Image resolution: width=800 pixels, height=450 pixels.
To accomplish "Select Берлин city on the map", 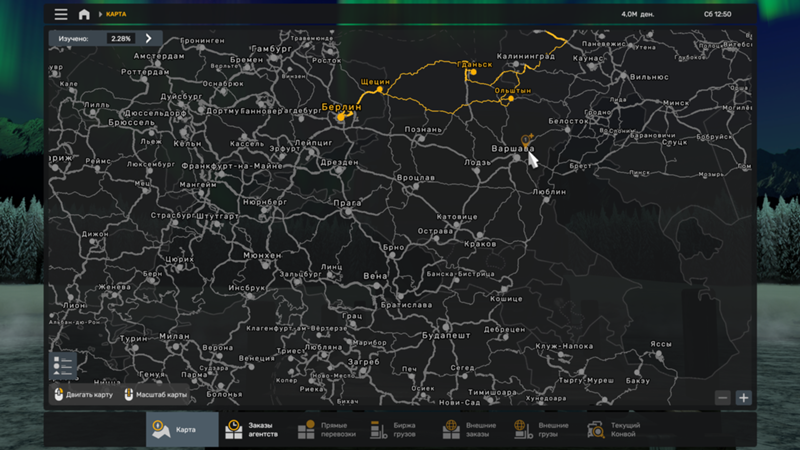I will click(340, 108).
